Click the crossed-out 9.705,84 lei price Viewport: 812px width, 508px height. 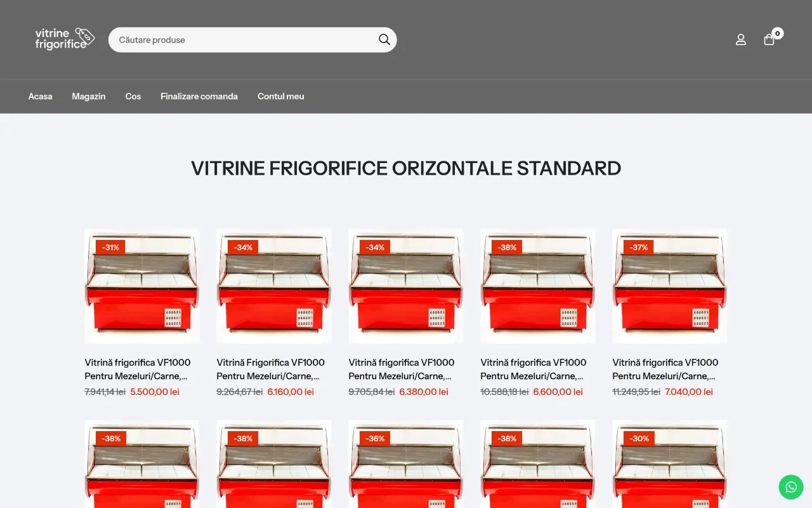tap(372, 392)
